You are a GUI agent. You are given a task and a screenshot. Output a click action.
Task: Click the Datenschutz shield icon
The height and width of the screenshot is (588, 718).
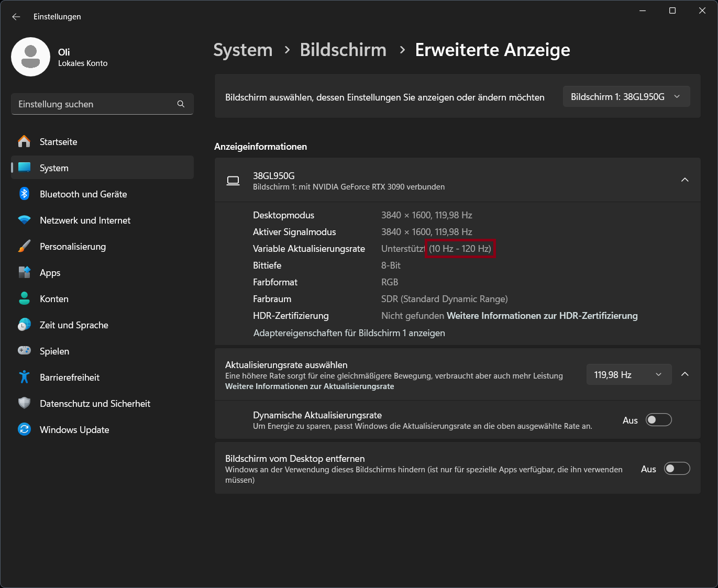24,403
